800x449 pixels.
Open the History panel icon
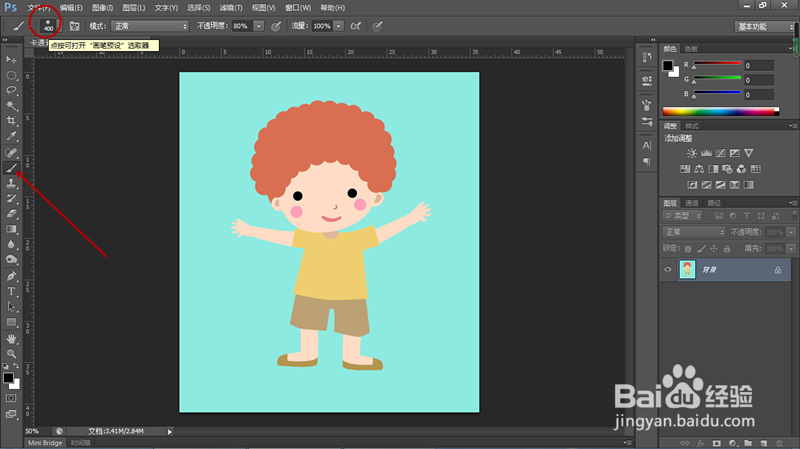click(647, 58)
